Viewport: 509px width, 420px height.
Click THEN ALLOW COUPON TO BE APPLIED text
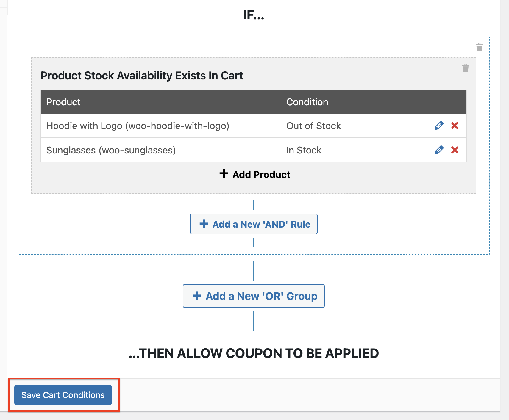[254, 353]
